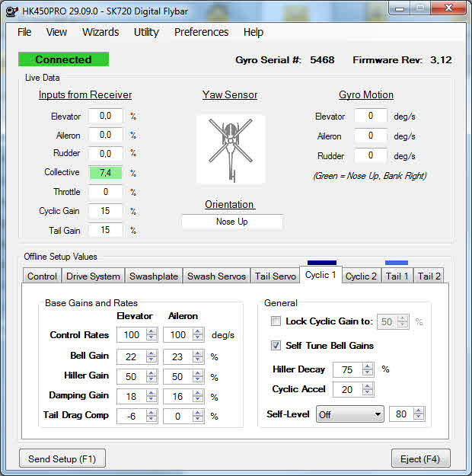Screen dimensions: 472x476
Task: Click Cyclic Accel value field 20
Action: pyautogui.click(x=347, y=389)
